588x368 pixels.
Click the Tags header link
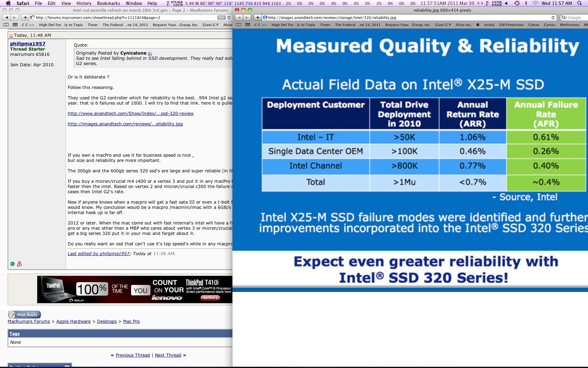click(x=14, y=334)
